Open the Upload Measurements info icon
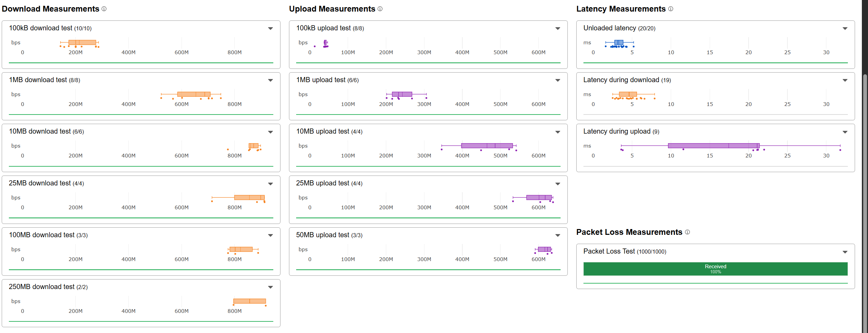868x333 pixels. point(380,9)
